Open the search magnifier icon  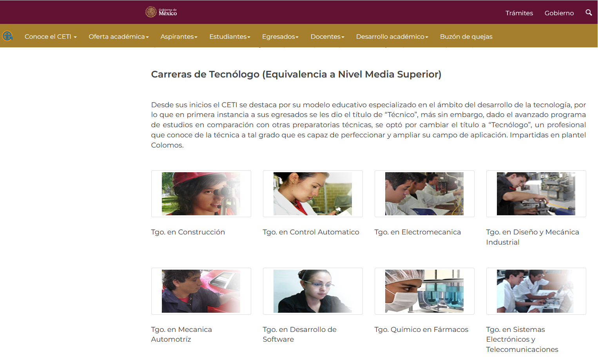[589, 13]
